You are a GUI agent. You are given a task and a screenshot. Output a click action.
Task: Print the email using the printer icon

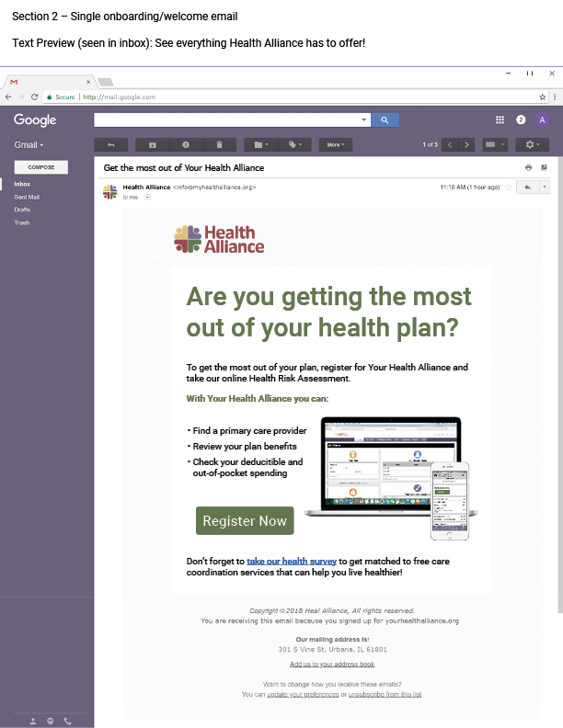529,168
